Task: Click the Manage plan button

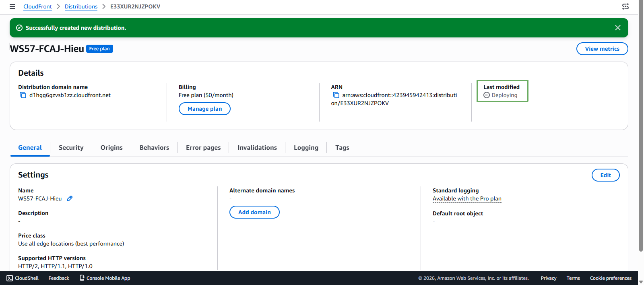Action: 204,109
